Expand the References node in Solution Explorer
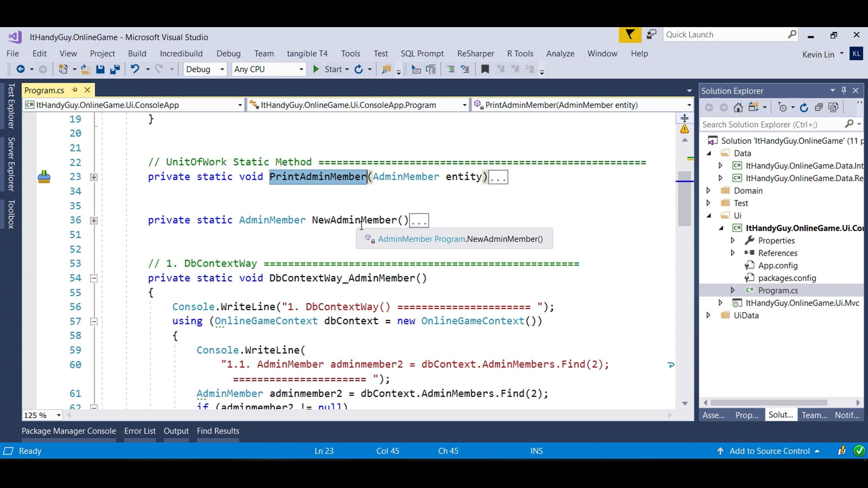The image size is (868, 488). 732,253
